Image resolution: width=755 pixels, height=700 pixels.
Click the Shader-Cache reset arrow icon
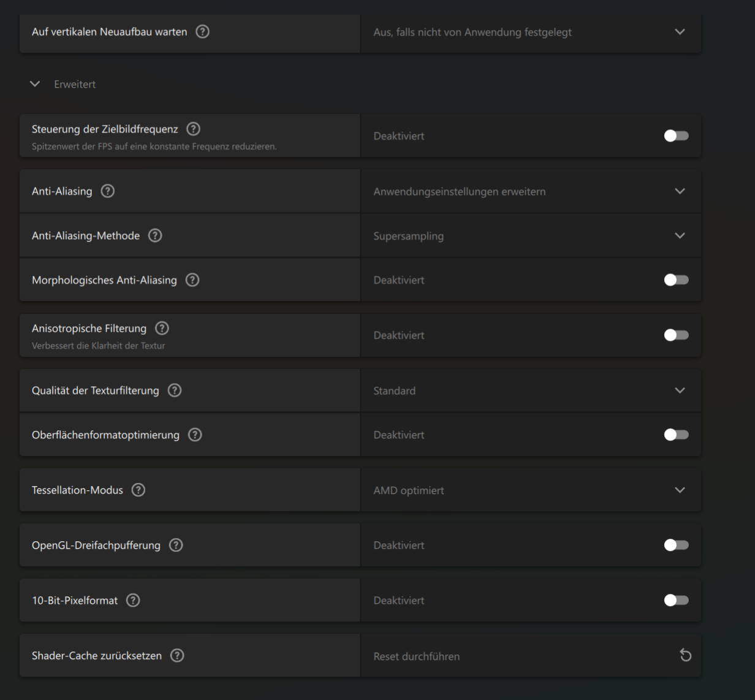[x=685, y=656]
